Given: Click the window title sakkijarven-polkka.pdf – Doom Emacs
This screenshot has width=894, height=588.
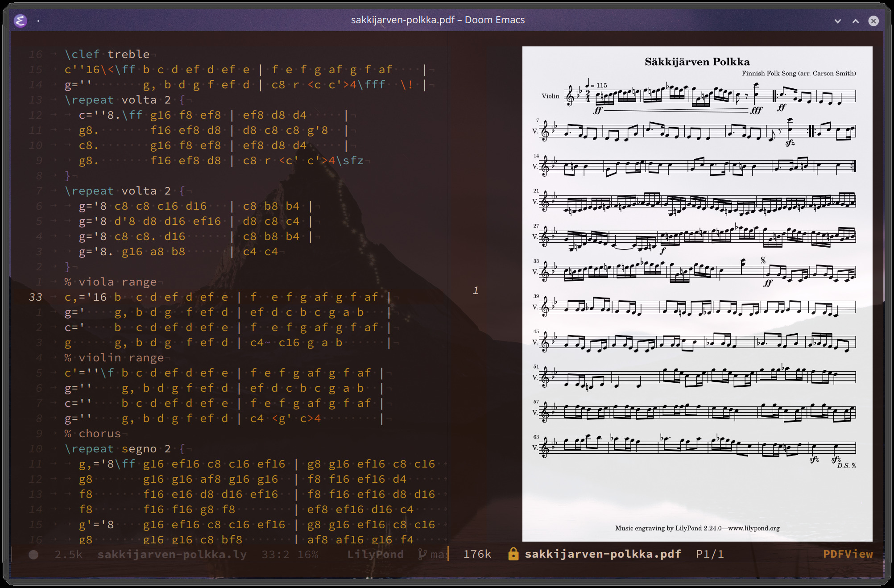Looking at the screenshot, I should coord(438,20).
